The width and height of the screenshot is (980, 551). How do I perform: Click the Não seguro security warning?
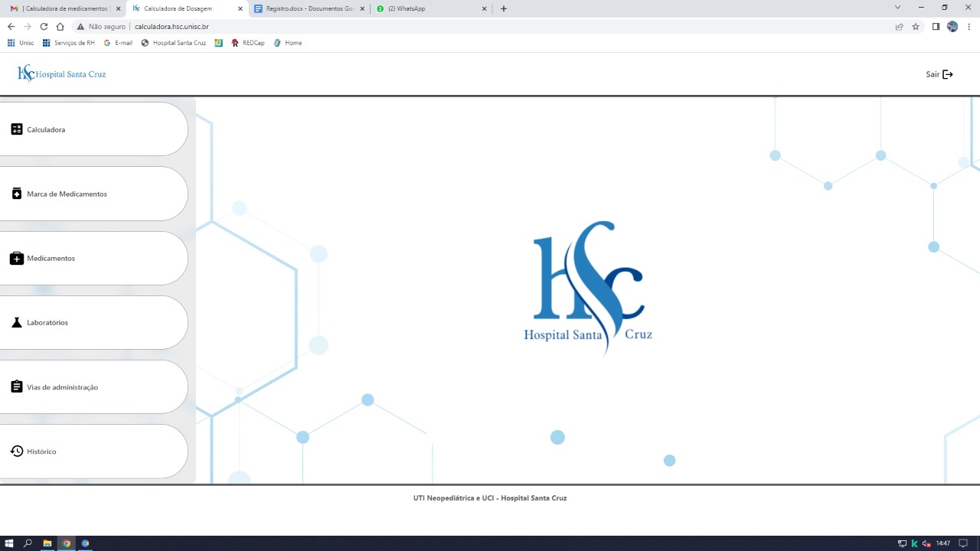(101, 26)
